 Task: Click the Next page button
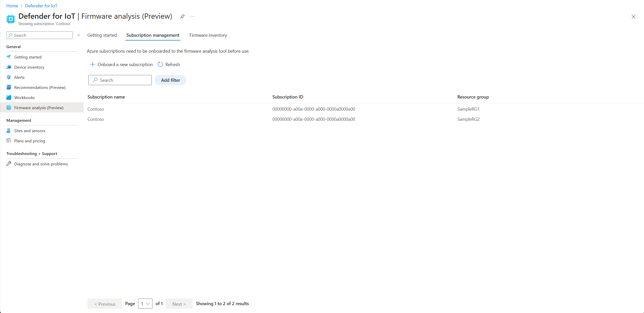coord(179,304)
